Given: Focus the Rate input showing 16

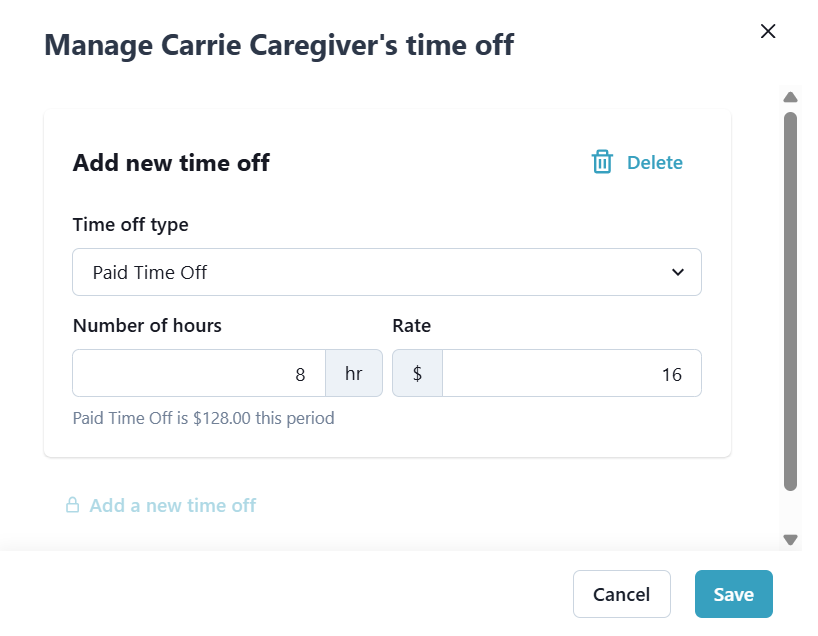Looking at the screenshot, I should click(x=571, y=373).
